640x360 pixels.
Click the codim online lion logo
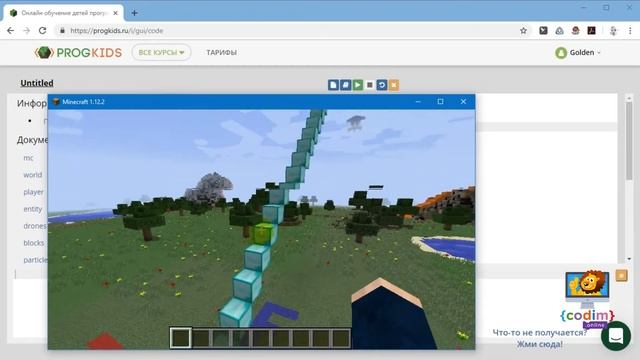click(x=587, y=298)
